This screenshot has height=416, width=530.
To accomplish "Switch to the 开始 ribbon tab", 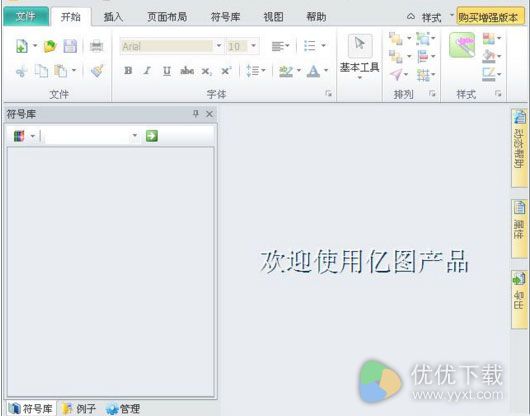I will pos(71,17).
